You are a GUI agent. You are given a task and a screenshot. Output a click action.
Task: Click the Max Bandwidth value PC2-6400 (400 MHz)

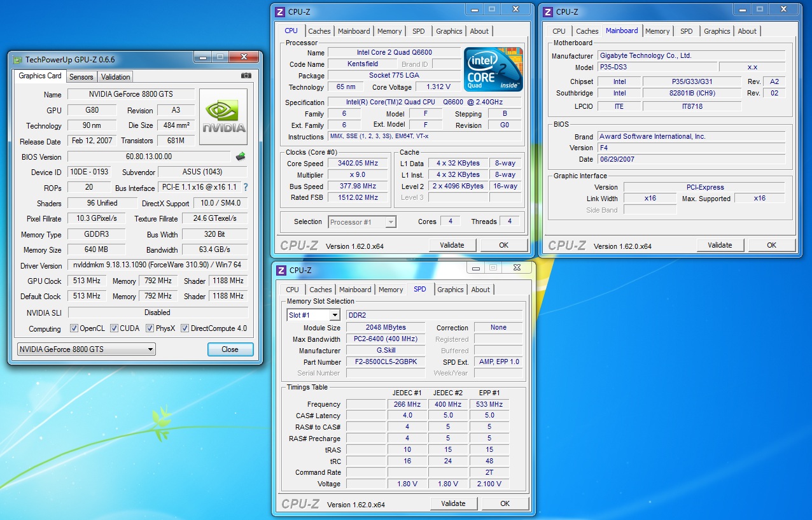tap(386, 339)
